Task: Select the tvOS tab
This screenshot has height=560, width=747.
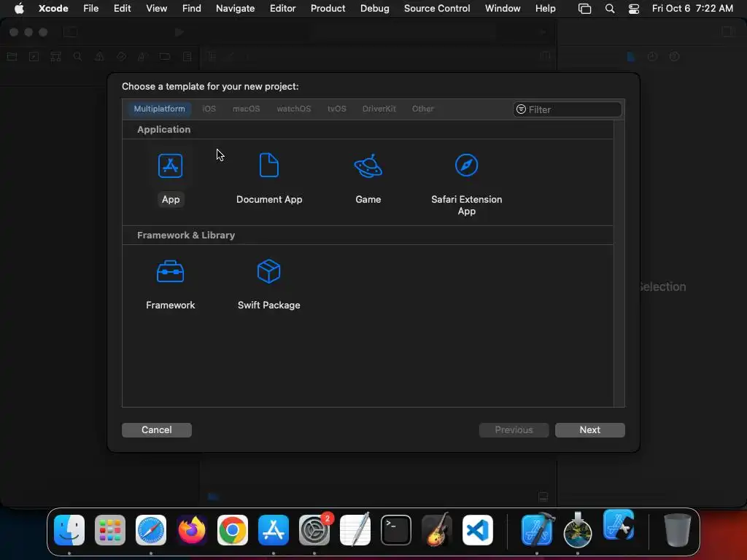Action: pos(336,109)
